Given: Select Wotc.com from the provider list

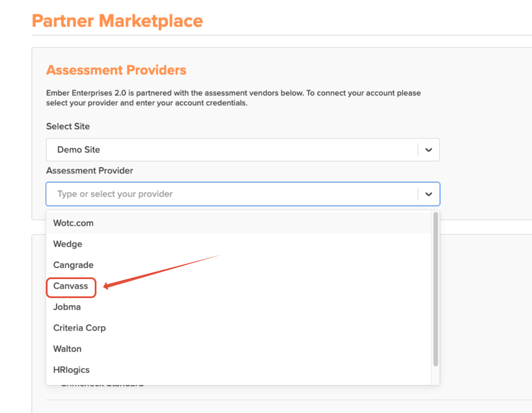Looking at the screenshot, I should [238, 223].
